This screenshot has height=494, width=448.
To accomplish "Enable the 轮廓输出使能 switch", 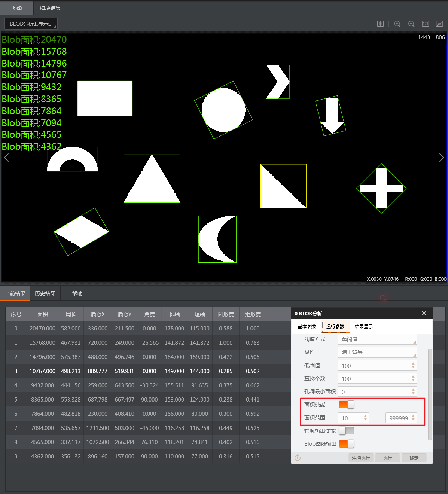I will (x=346, y=431).
